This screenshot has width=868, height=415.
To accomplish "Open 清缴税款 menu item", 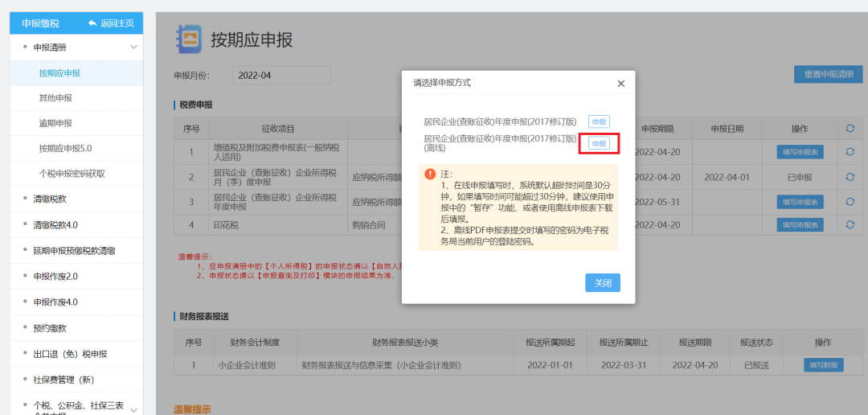I will (x=50, y=199).
